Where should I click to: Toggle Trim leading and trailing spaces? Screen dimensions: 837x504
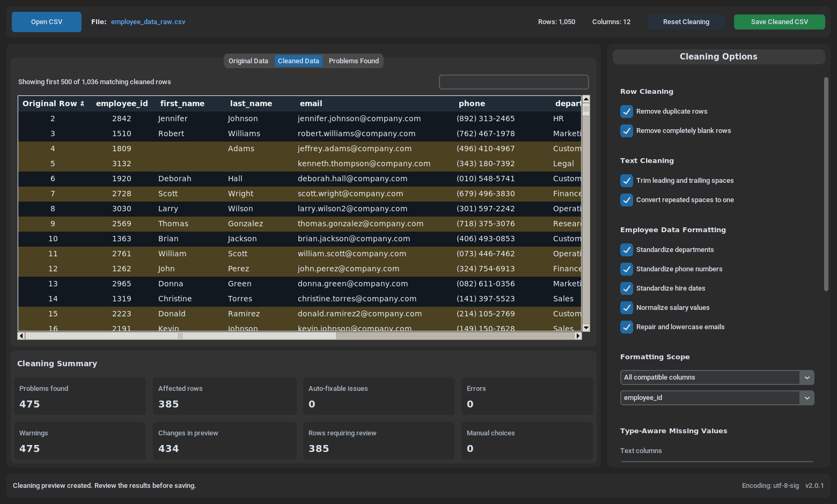point(627,181)
